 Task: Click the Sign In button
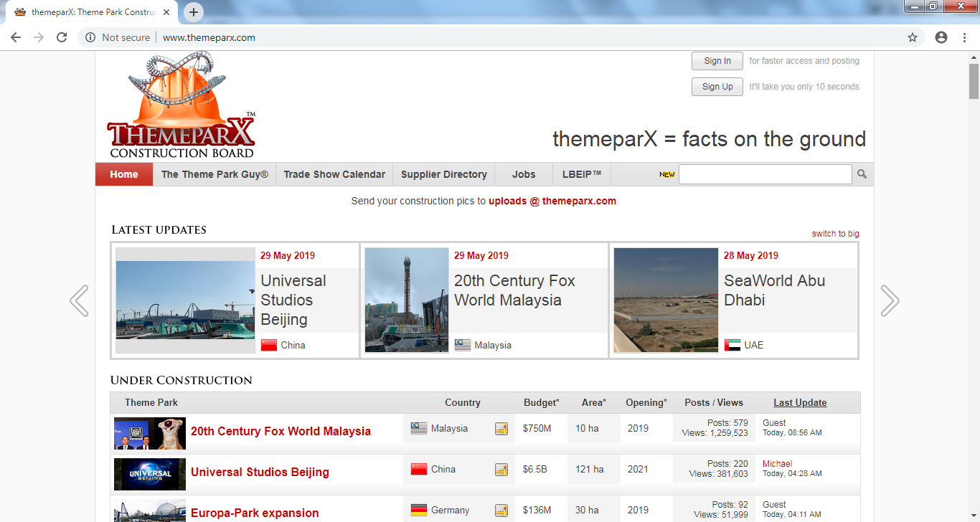pyautogui.click(x=717, y=61)
